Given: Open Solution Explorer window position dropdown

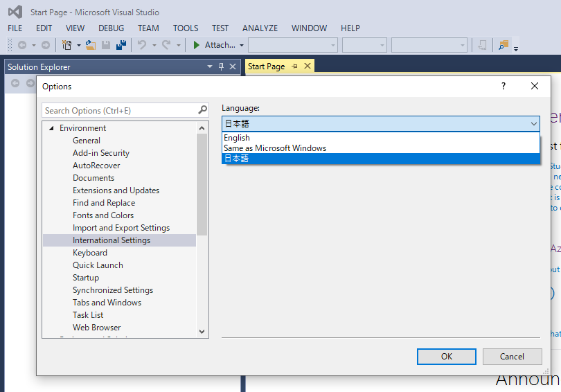Looking at the screenshot, I should [210, 66].
